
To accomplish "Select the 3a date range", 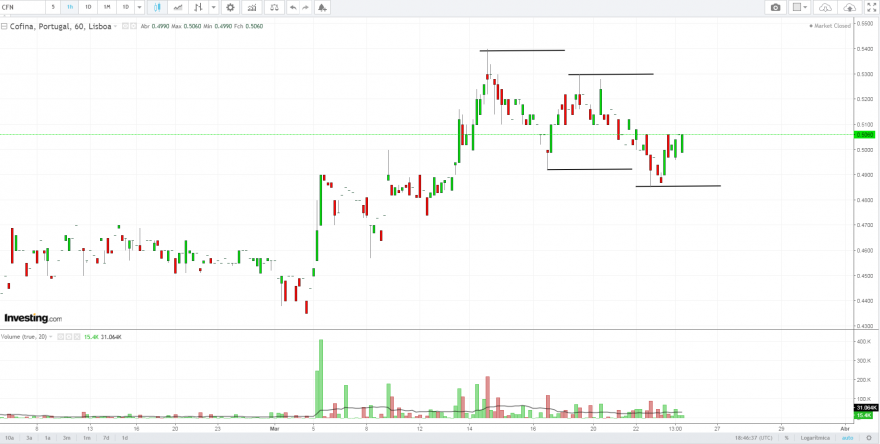I will pos(29,438).
